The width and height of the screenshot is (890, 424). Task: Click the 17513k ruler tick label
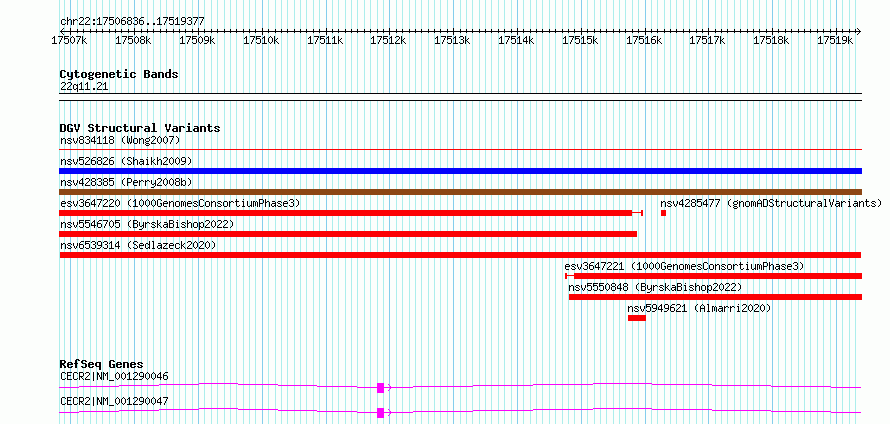coord(452,40)
